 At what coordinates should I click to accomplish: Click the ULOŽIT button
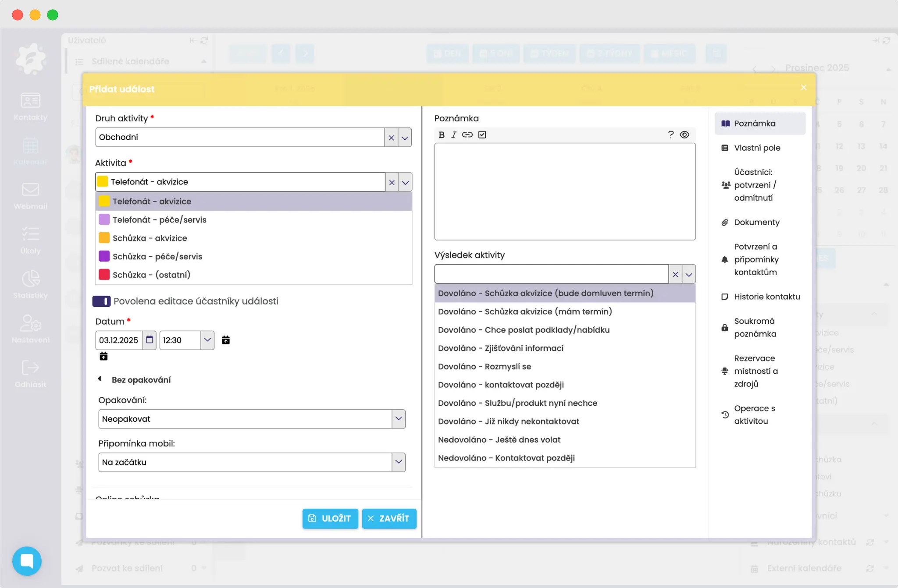[330, 518]
